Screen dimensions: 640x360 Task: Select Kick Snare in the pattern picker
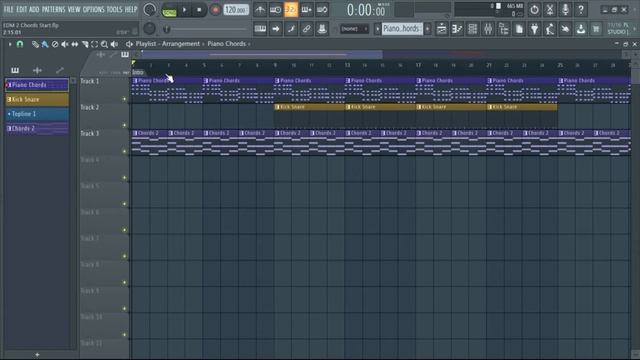[x=37, y=99]
